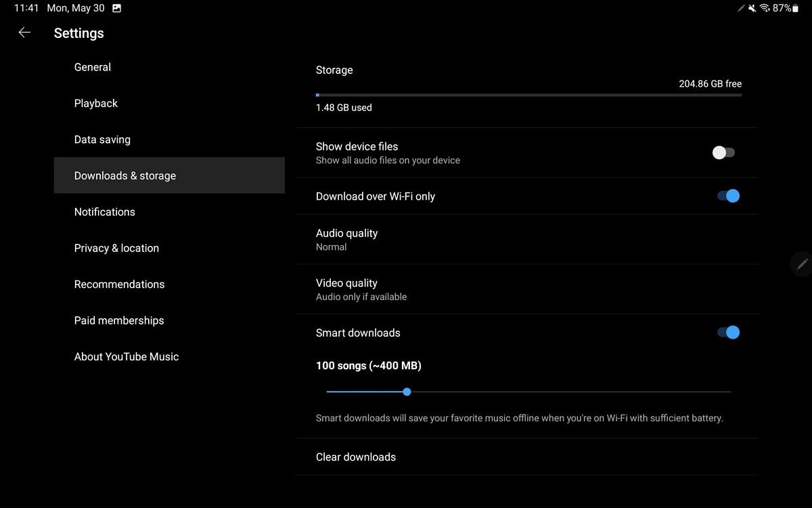The image size is (812, 508).
Task: Open About YouTube Music
Action: point(126,356)
